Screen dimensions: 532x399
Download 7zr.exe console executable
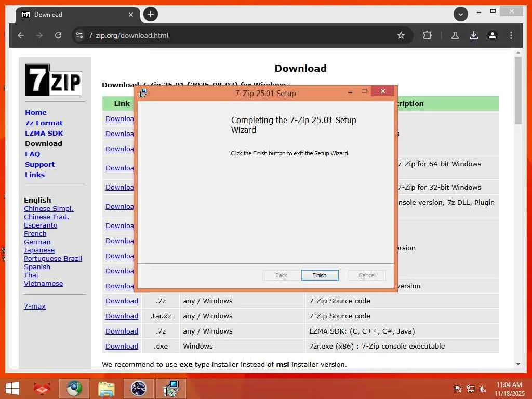[122, 347]
